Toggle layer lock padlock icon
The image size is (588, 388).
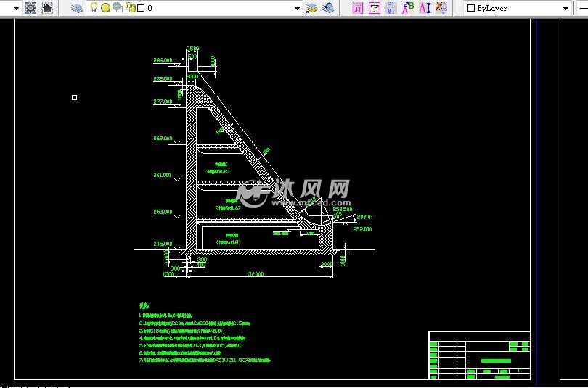pyautogui.click(x=129, y=8)
